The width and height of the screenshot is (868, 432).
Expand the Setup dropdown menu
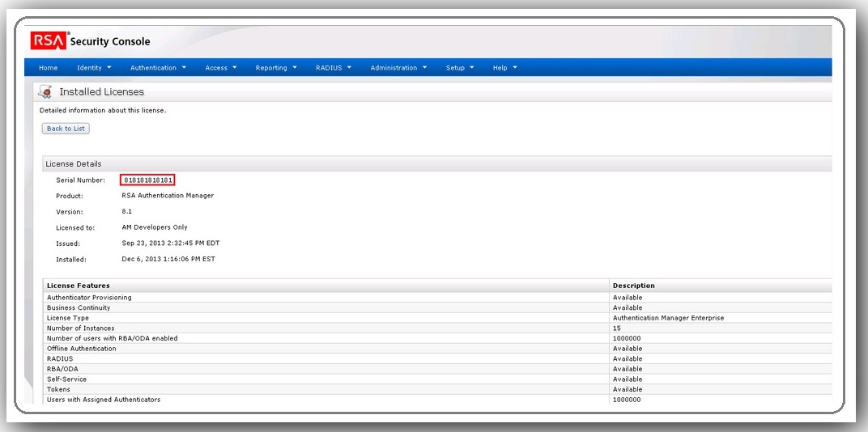click(460, 68)
